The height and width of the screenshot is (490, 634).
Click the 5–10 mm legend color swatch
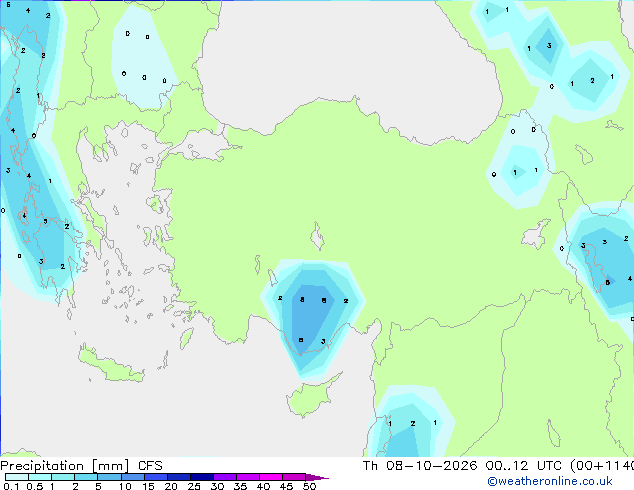point(109,477)
